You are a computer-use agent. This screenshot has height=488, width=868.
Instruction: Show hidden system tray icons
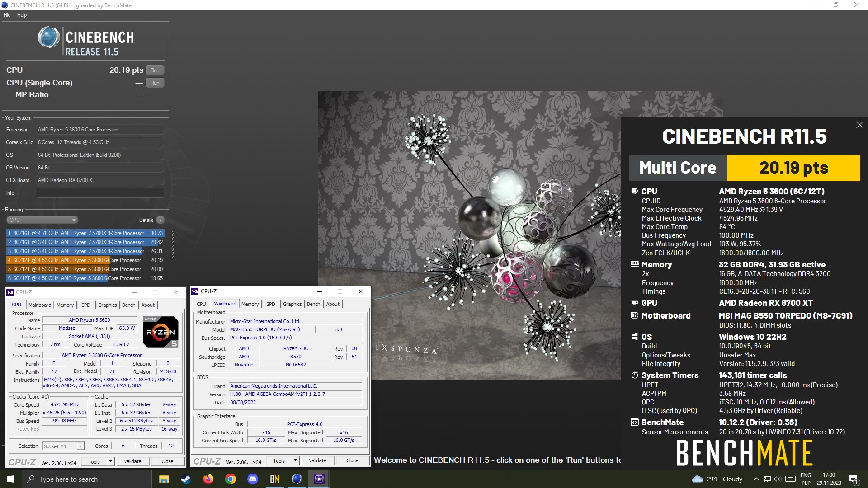click(x=756, y=479)
